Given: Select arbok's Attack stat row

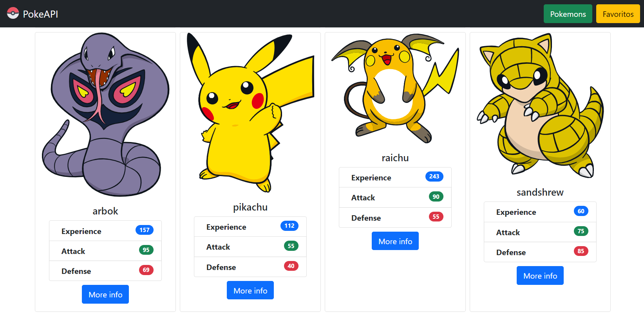Looking at the screenshot, I should pos(105,251).
